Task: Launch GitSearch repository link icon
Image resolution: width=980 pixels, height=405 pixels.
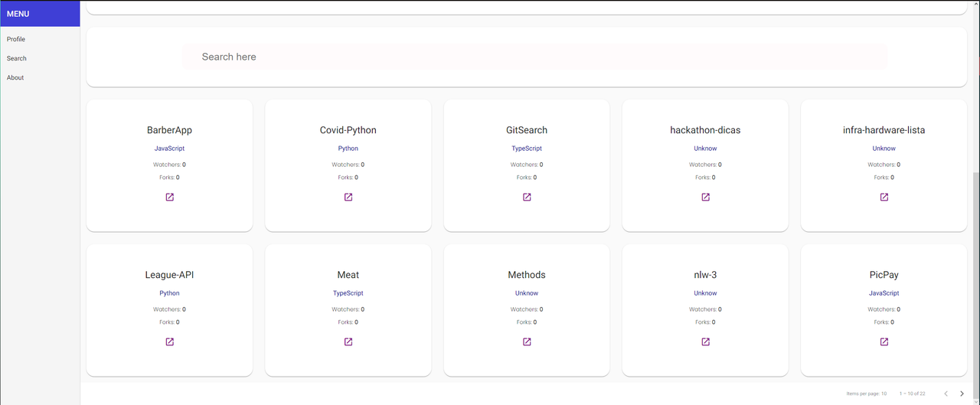Action: click(527, 197)
